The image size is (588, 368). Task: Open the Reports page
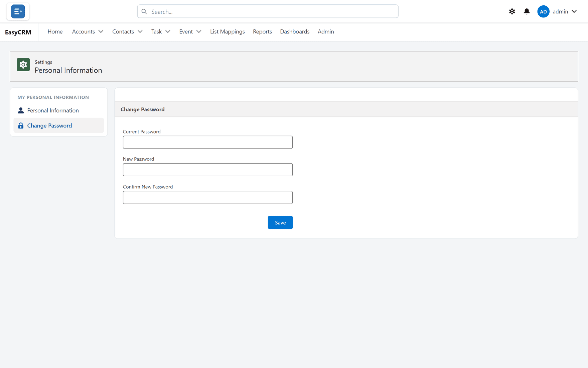point(262,31)
